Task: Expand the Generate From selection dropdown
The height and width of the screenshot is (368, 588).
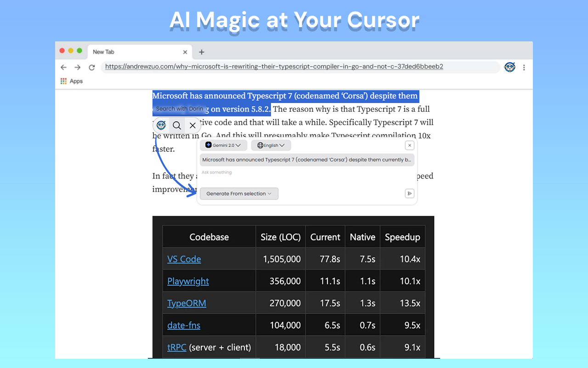Action: pos(239,194)
